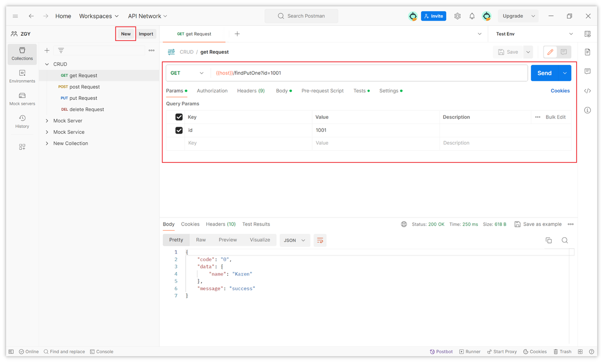Screen dimensions: 603x364
Task: Toggle line wrap in the response
Action: (320, 240)
